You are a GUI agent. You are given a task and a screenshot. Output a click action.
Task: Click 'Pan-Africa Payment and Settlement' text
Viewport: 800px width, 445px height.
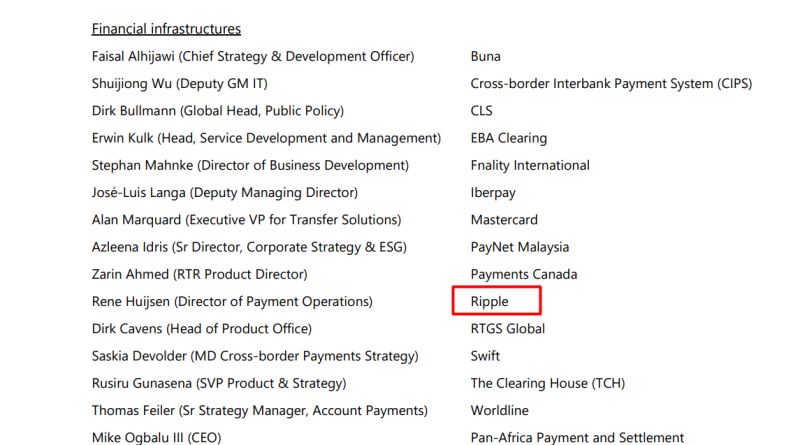point(577,438)
